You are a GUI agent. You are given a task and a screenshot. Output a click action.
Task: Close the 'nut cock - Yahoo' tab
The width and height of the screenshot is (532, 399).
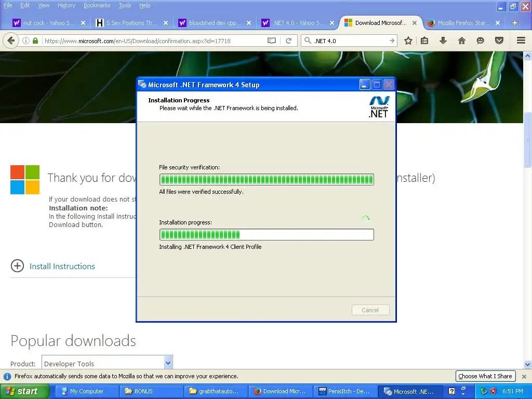83,23
